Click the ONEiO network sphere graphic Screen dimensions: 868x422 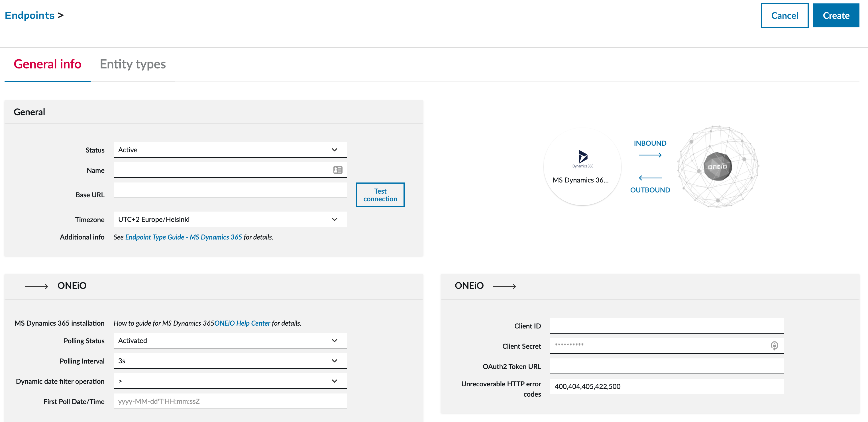[x=718, y=167]
